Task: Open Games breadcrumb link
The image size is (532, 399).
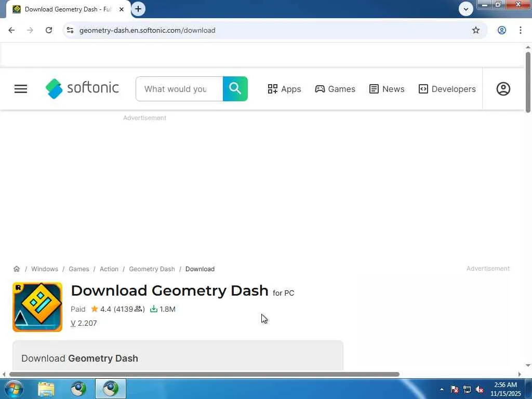Action: point(79,269)
